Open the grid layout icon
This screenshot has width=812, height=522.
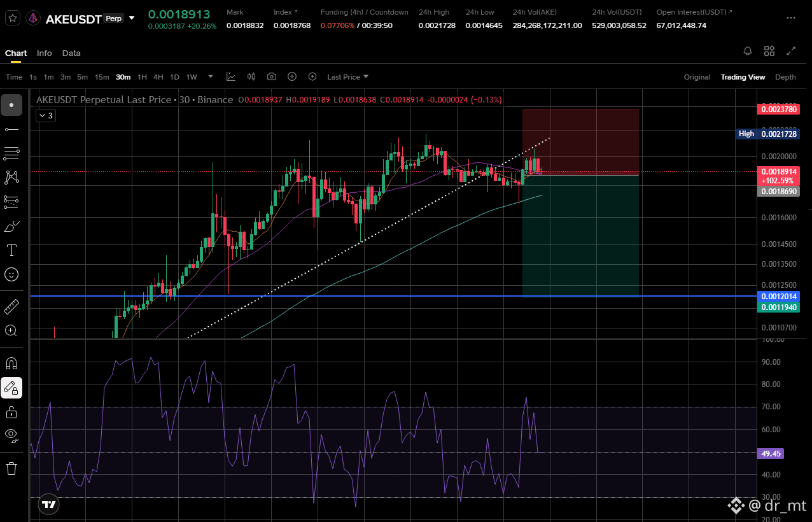(769, 51)
